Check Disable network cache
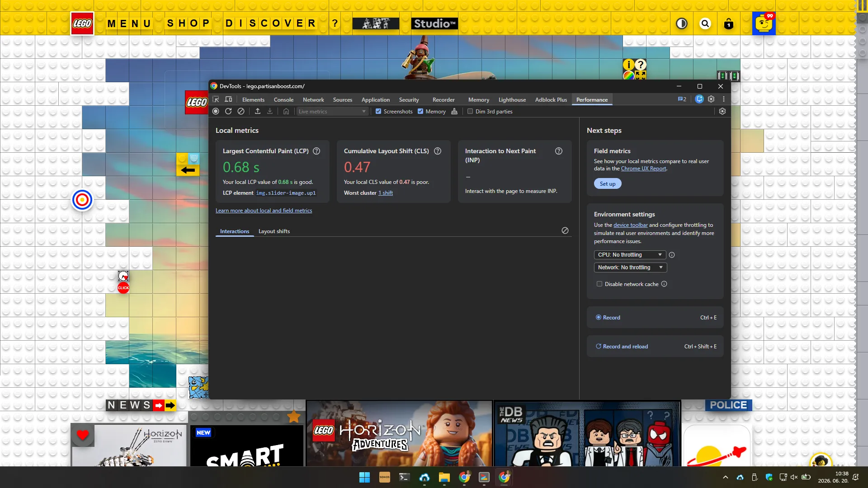 pos(599,284)
